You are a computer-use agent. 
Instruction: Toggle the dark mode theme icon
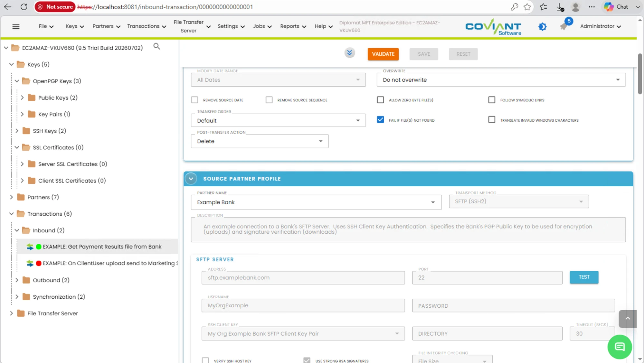click(x=543, y=27)
